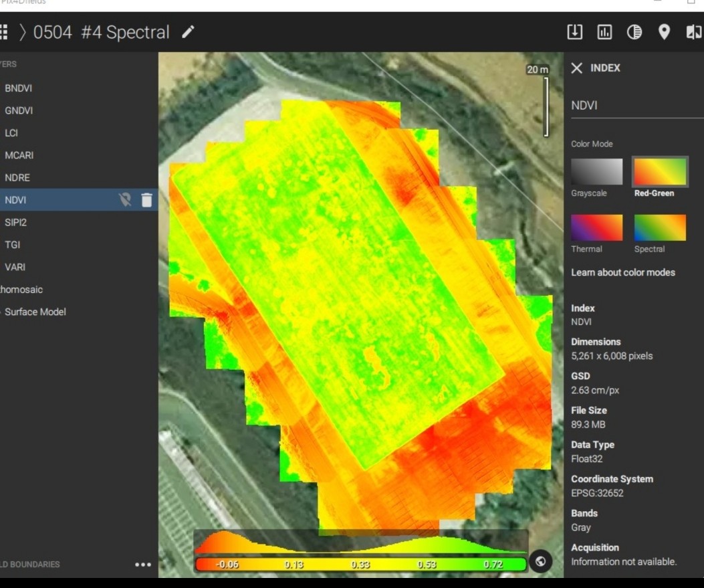Close the INDEX panel
This screenshot has height=588, width=704.
(x=576, y=68)
